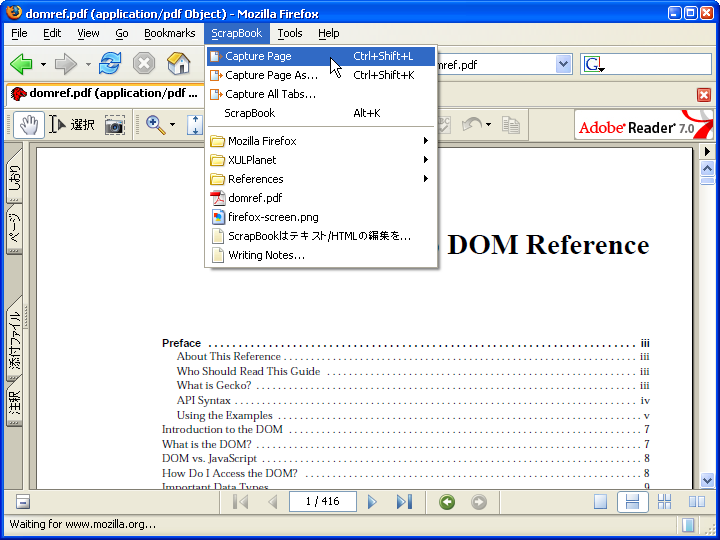Expand the XULPlanet folder submenu

pyautogui.click(x=321, y=160)
